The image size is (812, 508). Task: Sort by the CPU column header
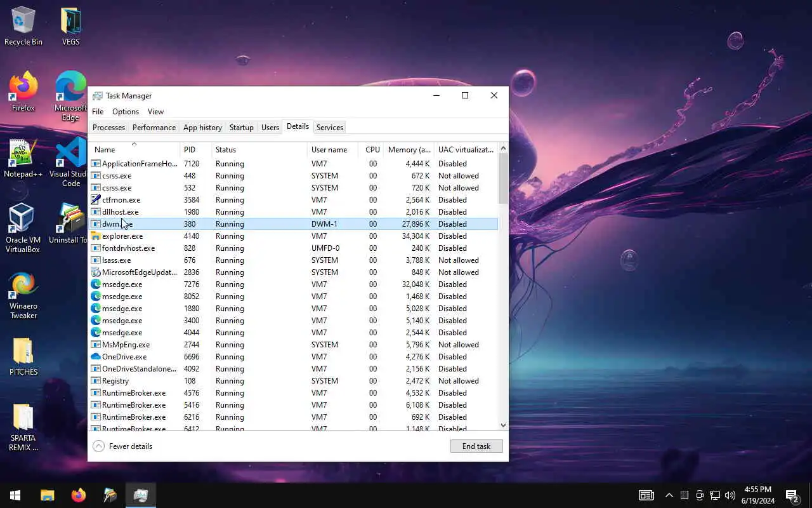pos(372,150)
